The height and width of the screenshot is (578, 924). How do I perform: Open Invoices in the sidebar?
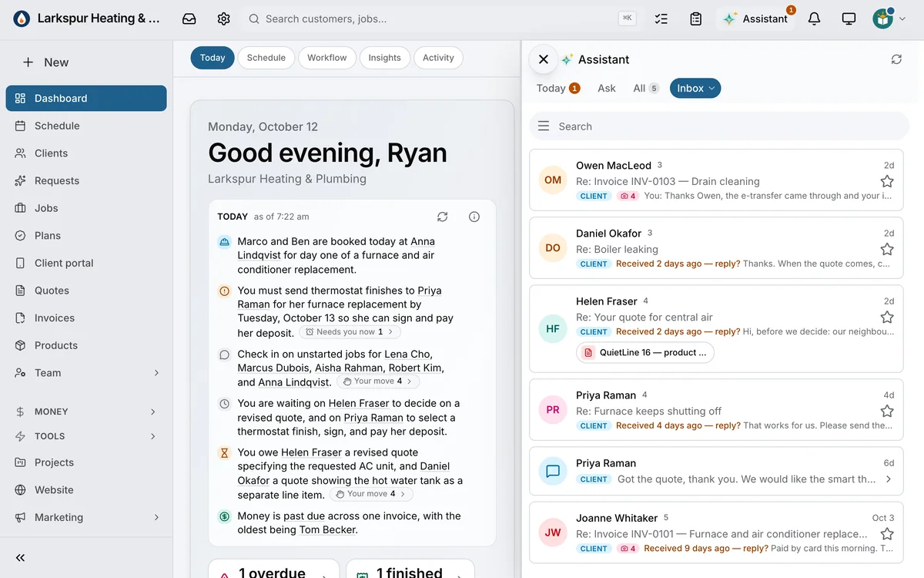click(86, 318)
